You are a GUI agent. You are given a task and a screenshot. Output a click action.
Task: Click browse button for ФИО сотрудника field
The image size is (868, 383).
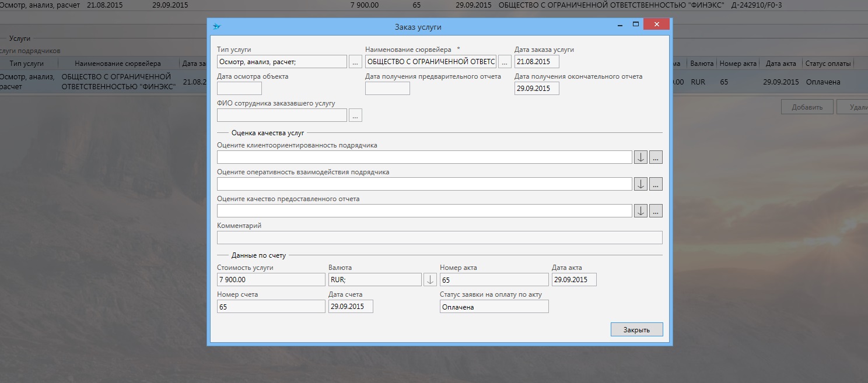pos(355,115)
